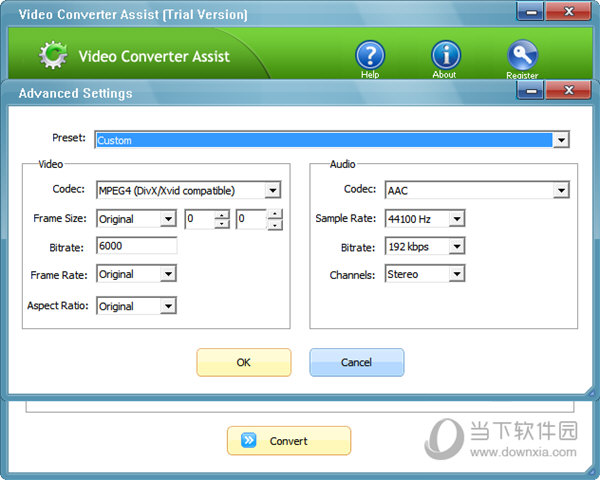
Task: Open the Aspect Ratio dropdown
Action: point(136,306)
